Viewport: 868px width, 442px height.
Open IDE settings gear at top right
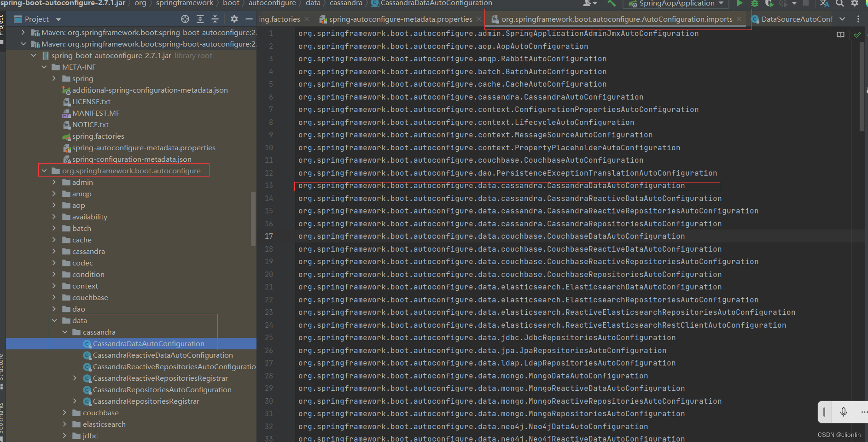pyautogui.click(x=855, y=3)
